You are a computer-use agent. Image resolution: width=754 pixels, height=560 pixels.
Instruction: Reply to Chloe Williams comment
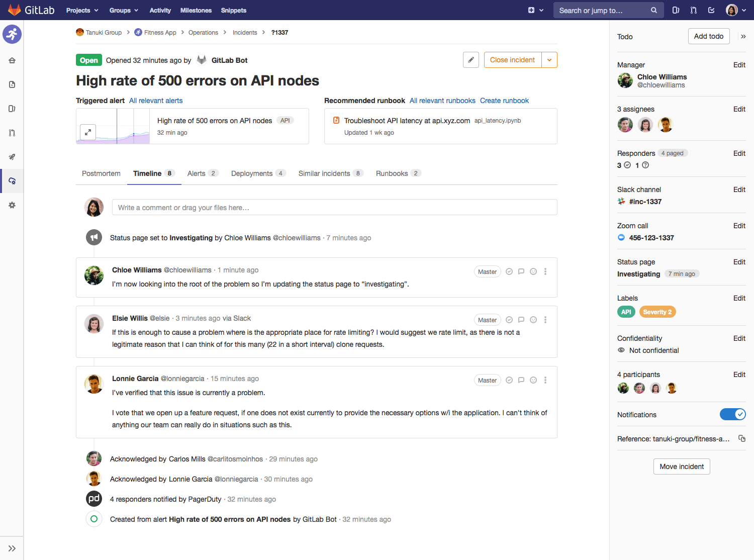521,271
